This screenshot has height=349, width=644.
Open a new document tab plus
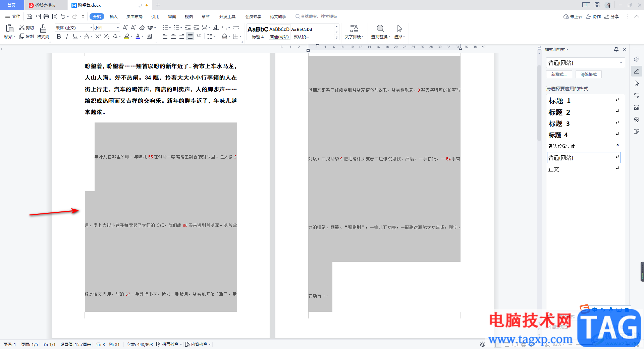point(158,5)
